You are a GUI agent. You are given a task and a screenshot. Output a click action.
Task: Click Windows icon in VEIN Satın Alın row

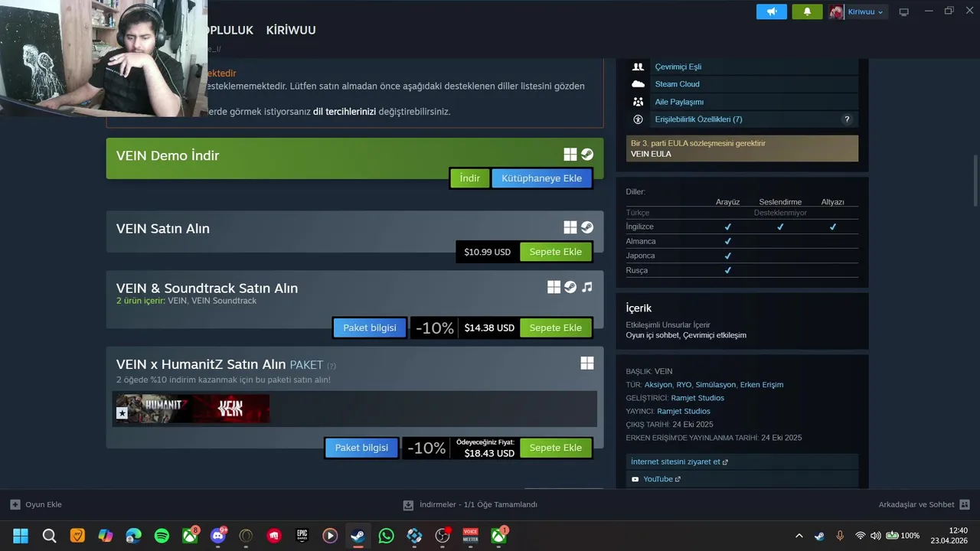(x=570, y=227)
